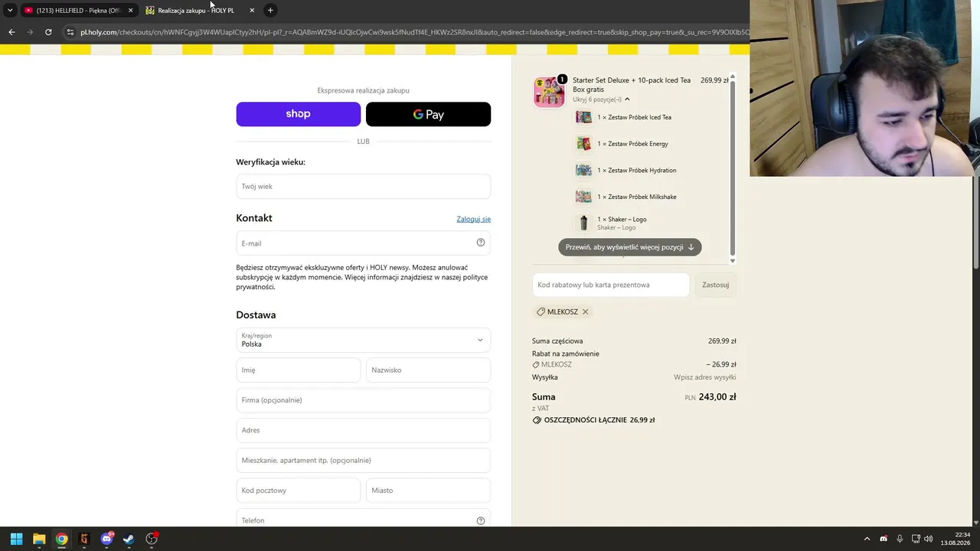The width and height of the screenshot is (980, 551).
Task: Pay with the purple Shop Pay button
Action: [298, 114]
